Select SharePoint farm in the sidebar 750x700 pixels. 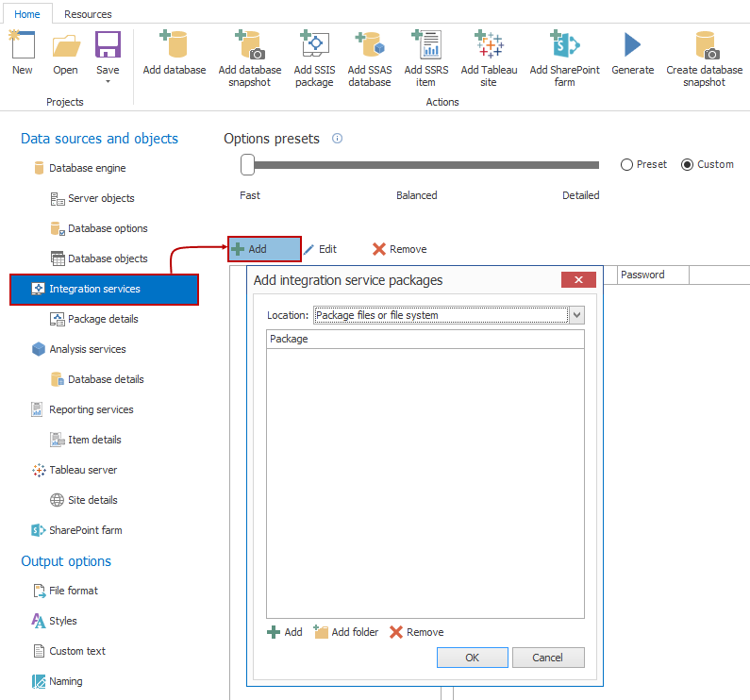[77, 530]
